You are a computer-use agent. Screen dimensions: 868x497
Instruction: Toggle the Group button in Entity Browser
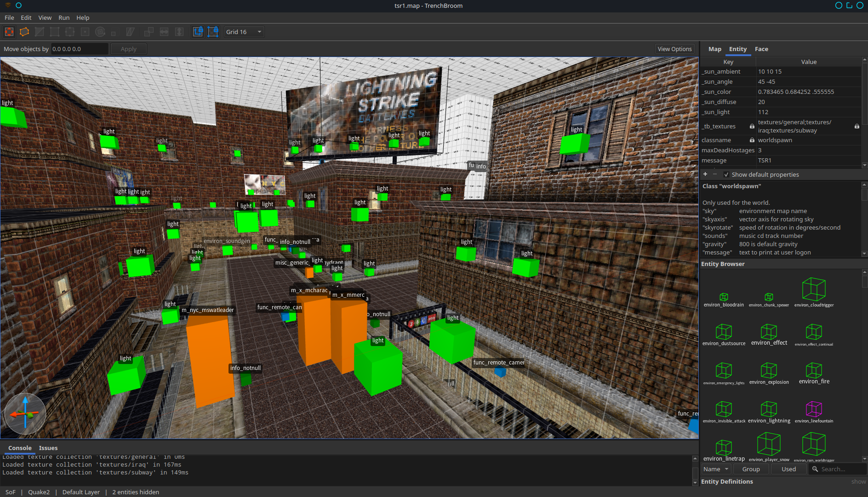(x=751, y=469)
